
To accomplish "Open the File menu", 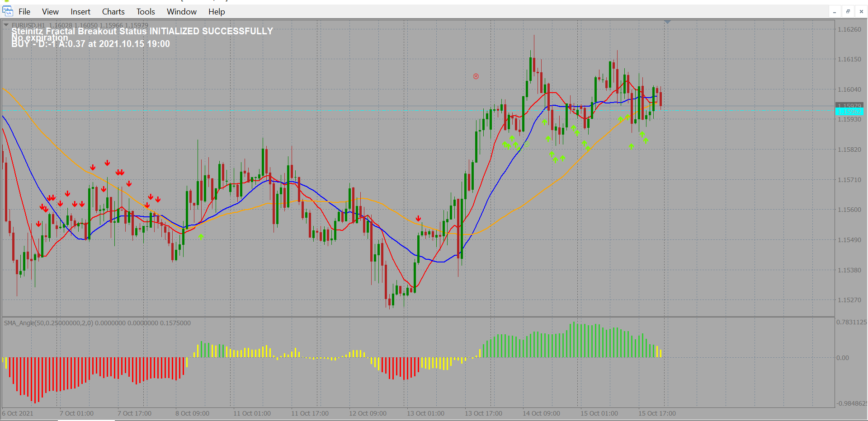I will (x=24, y=12).
